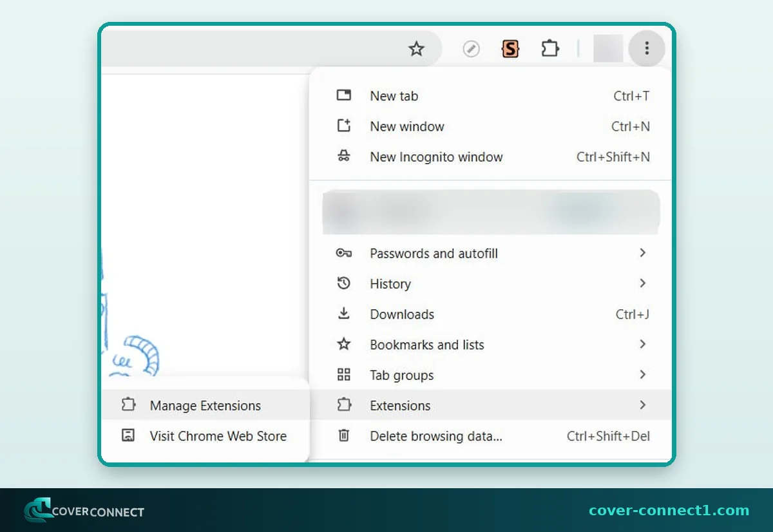The image size is (773, 532).
Task: Click the trash can icon
Action: (344, 435)
